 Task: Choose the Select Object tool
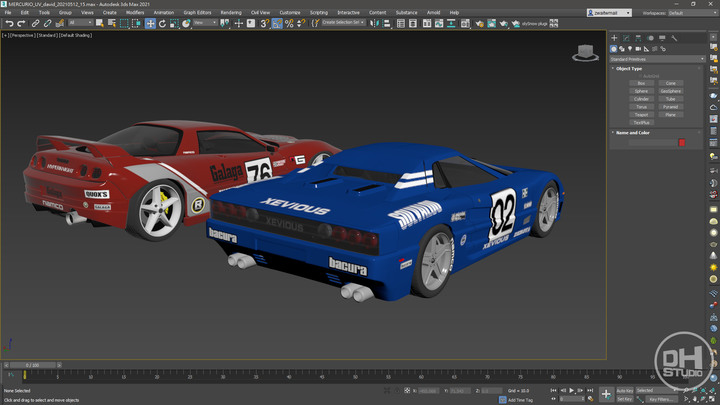(x=99, y=23)
